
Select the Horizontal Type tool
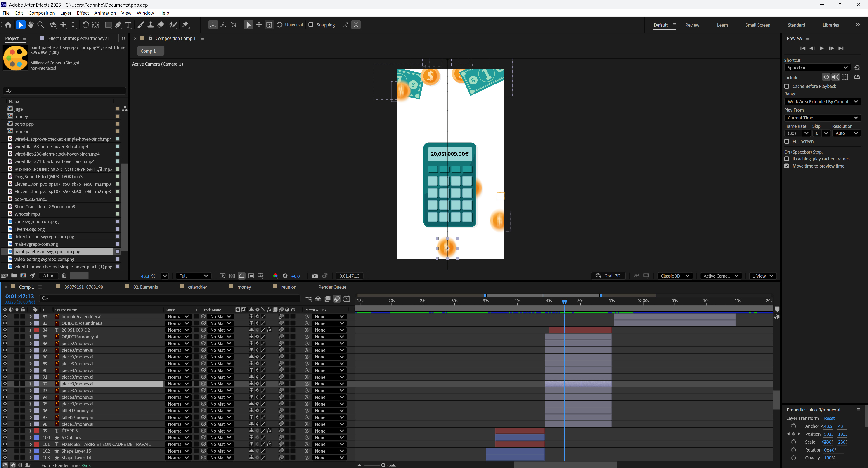coord(128,25)
